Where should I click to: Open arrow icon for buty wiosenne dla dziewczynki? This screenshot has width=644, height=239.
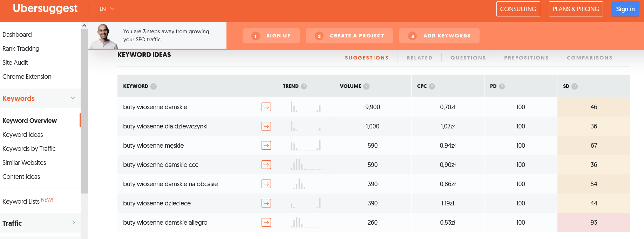pos(266,126)
